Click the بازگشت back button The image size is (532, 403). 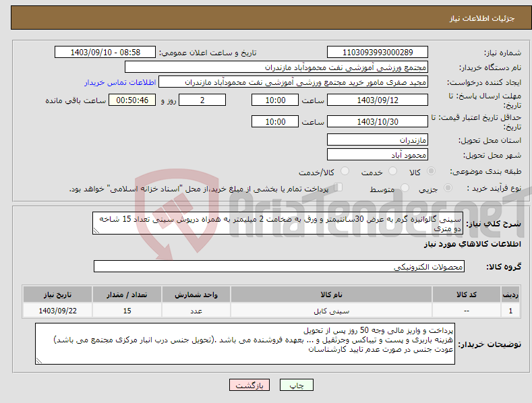point(249,385)
